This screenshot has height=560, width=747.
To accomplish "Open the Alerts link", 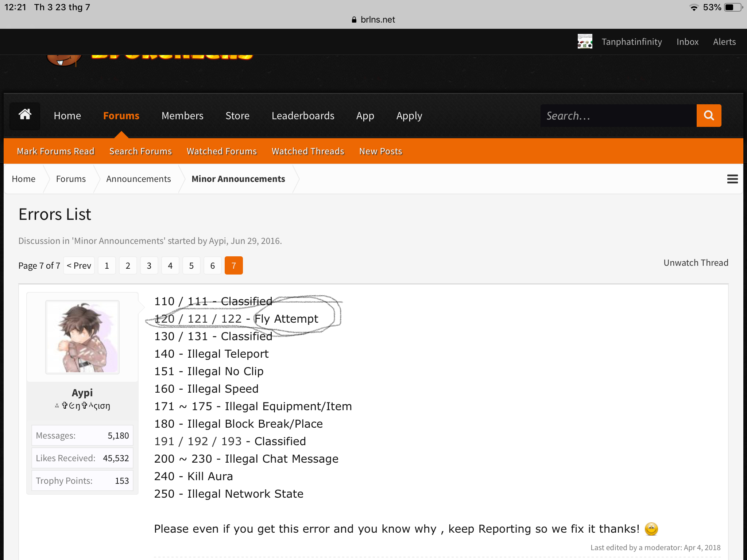I will point(724,42).
